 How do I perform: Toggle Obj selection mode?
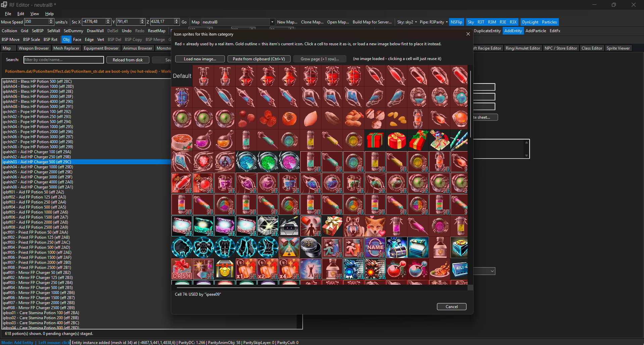coord(66,40)
